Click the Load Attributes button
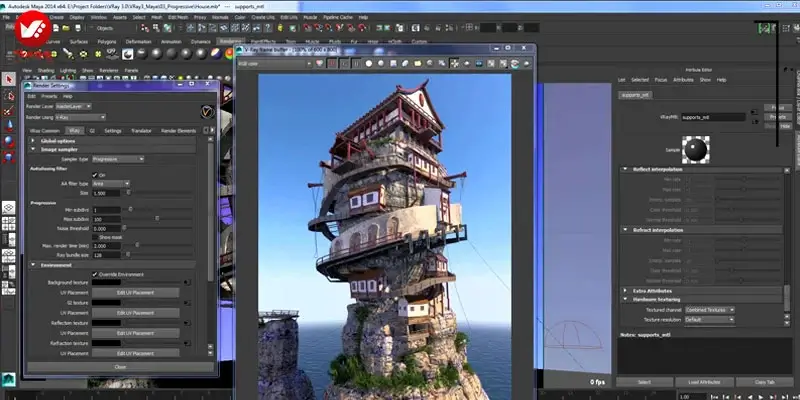This screenshot has height=400, width=800. pos(705,382)
